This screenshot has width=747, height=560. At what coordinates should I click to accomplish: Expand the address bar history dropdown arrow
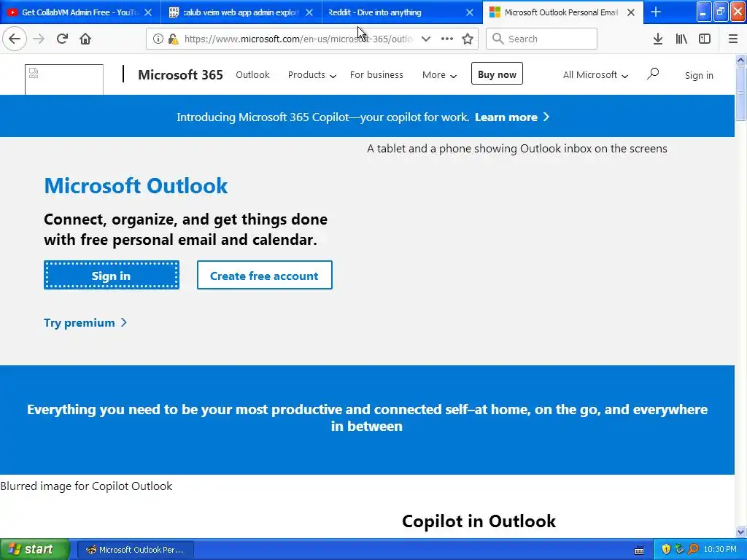pos(426,39)
